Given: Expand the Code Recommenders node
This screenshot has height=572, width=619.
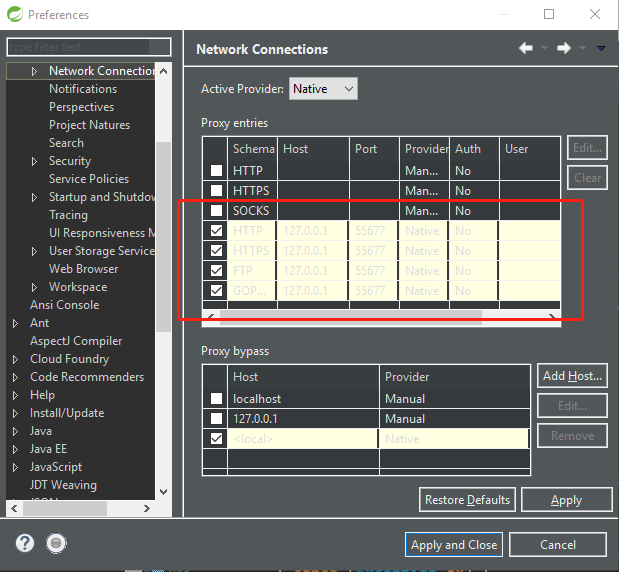Looking at the screenshot, I should (15, 377).
